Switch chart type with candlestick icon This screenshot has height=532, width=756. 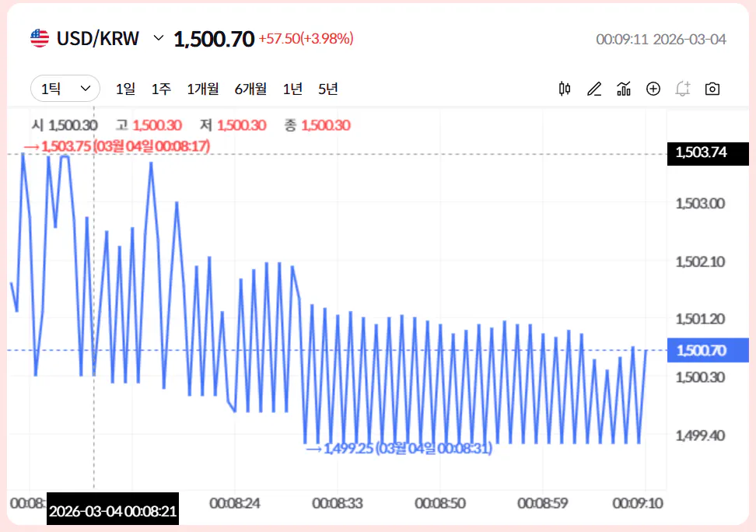[565, 89]
